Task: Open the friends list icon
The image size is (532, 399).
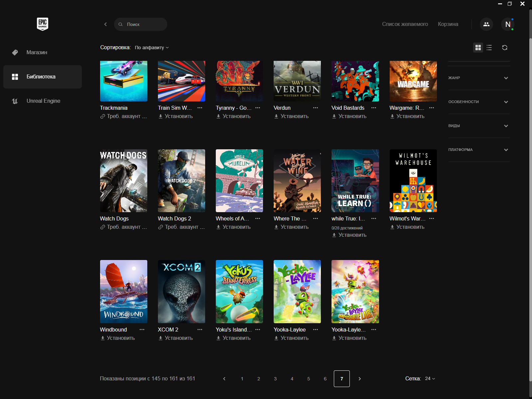Action: click(486, 24)
